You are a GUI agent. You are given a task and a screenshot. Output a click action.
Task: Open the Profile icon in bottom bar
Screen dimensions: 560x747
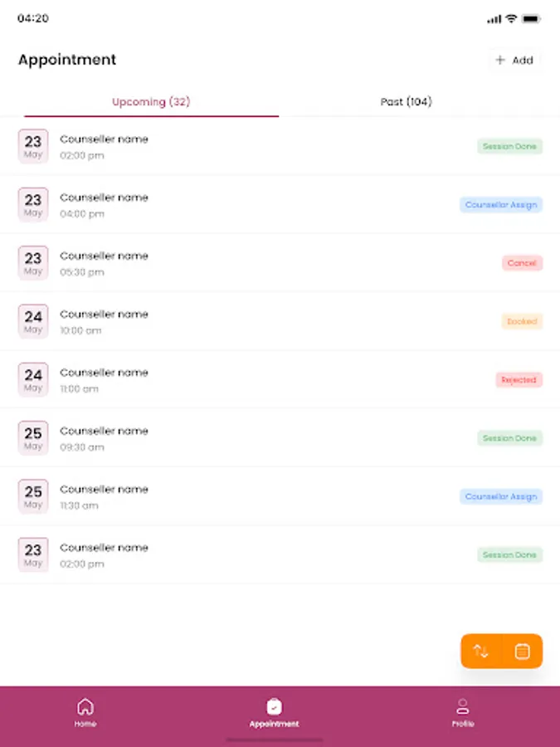pos(463,712)
